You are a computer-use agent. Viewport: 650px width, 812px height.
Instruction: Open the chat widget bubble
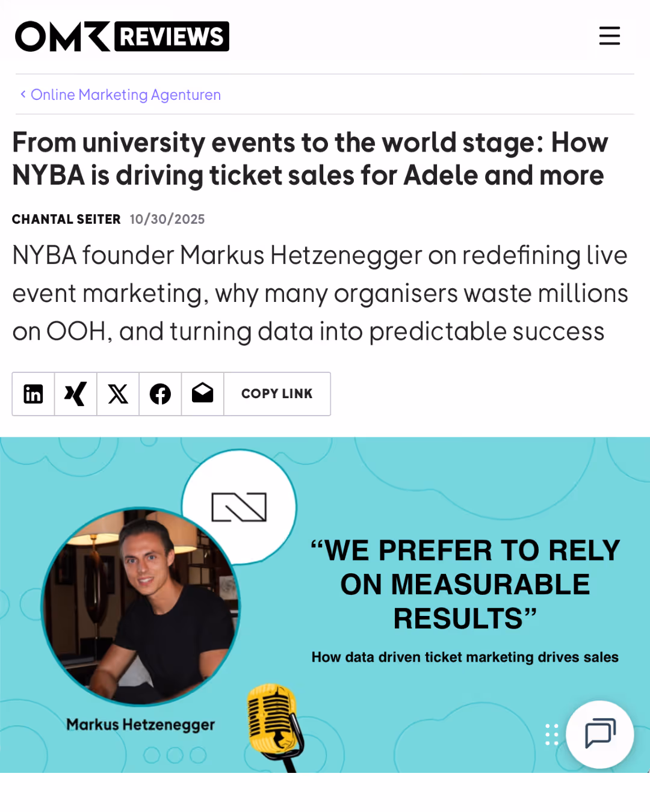point(599,734)
